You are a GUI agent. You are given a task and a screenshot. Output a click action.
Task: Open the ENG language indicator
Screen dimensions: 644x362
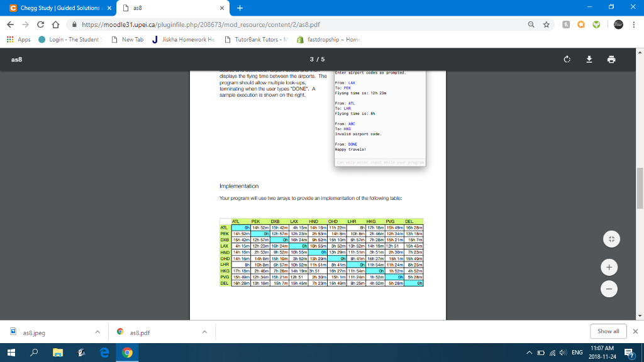(x=577, y=353)
